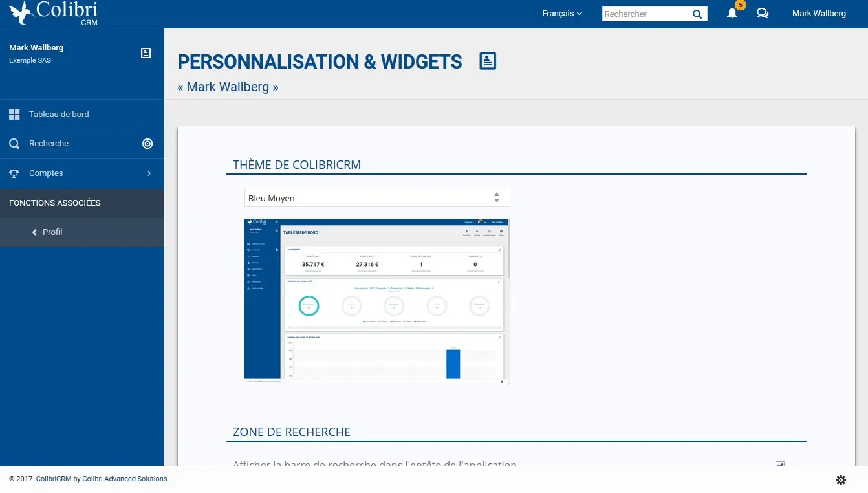Click the Comptes hierarchy icon

coord(14,173)
